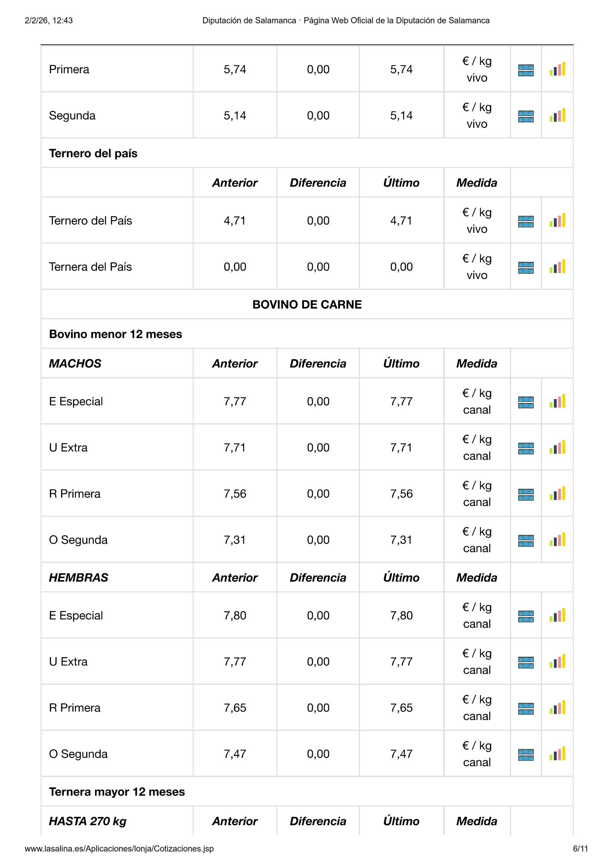Open table icon for MACHOS U Extra
Image resolution: width=613 pixels, height=868 pixels.
click(526, 448)
